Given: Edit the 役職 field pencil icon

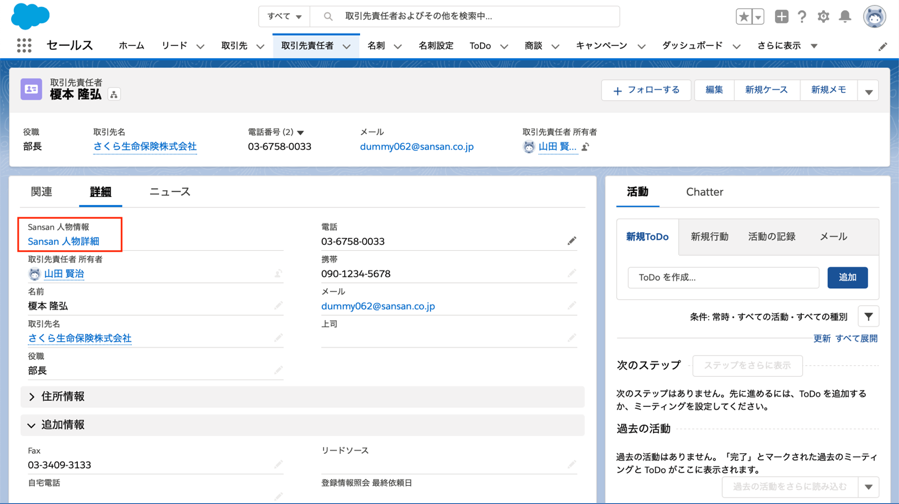Looking at the screenshot, I should [278, 370].
